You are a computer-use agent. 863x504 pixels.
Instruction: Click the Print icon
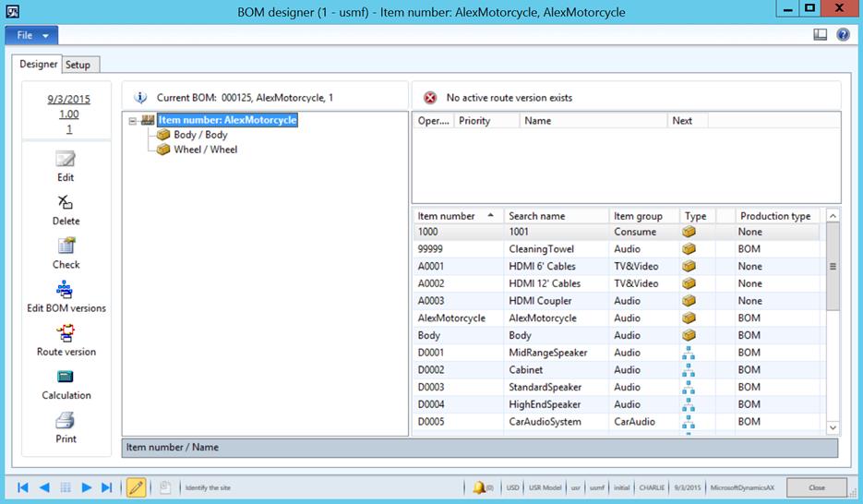click(65, 420)
